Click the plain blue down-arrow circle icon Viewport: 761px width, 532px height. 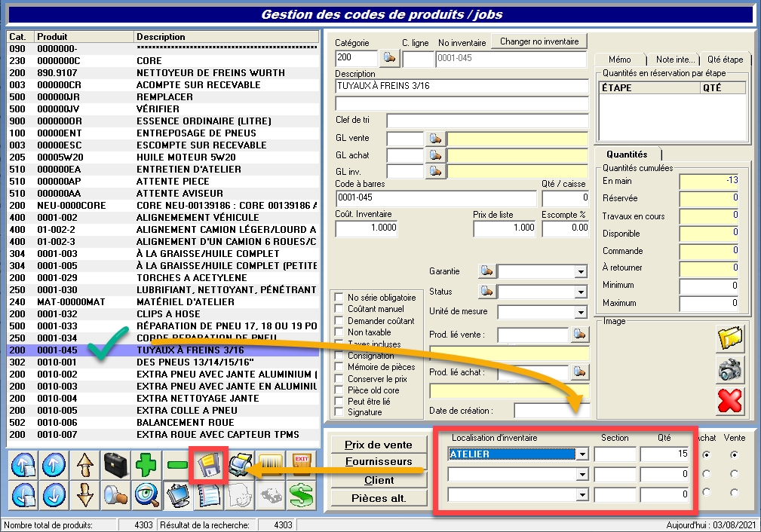pos(54,495)
